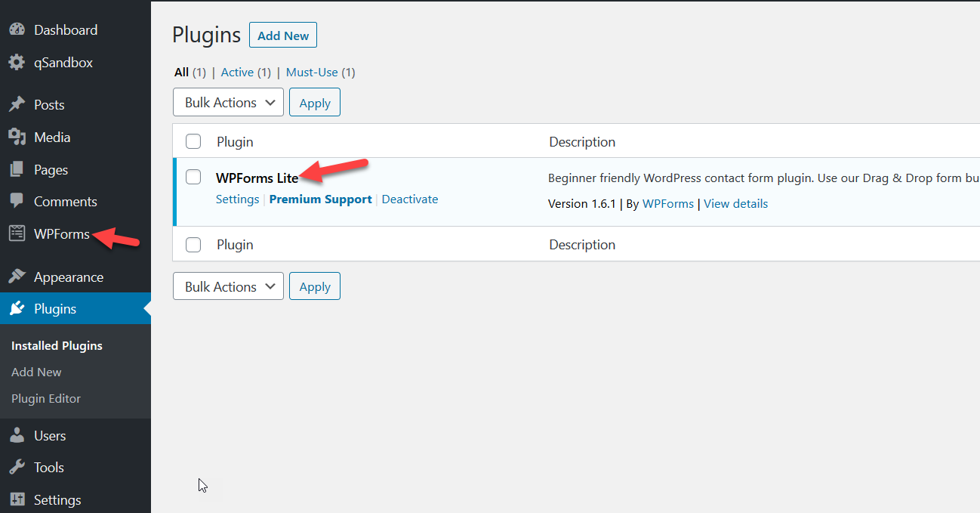Click View details for WPForms Lite
This screenshot has width=980, height=513.
[736, 204]
